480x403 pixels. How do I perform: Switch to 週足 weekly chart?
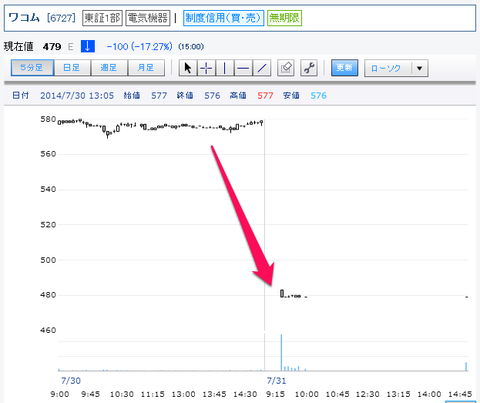pos(109,68)
